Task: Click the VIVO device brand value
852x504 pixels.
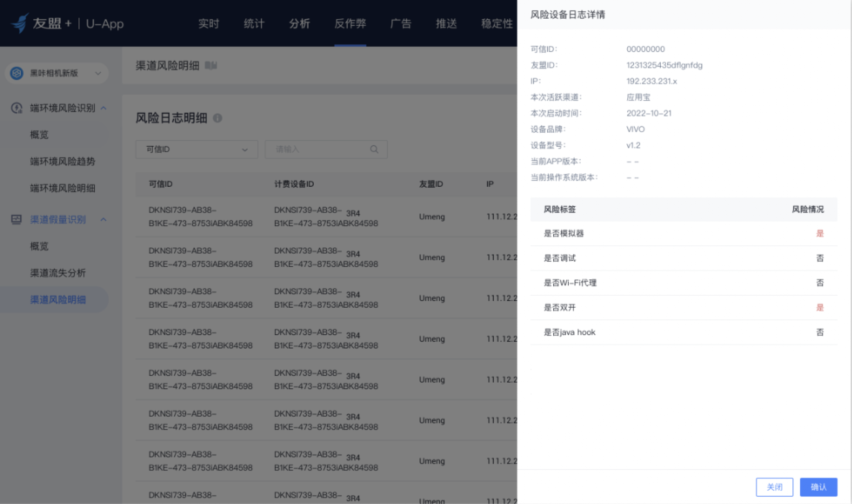Action: [x=636, y=129]
